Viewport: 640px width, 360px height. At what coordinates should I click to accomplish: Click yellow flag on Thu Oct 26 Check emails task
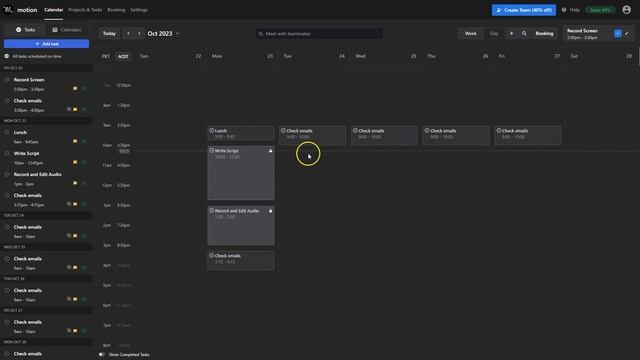[75, 299]
